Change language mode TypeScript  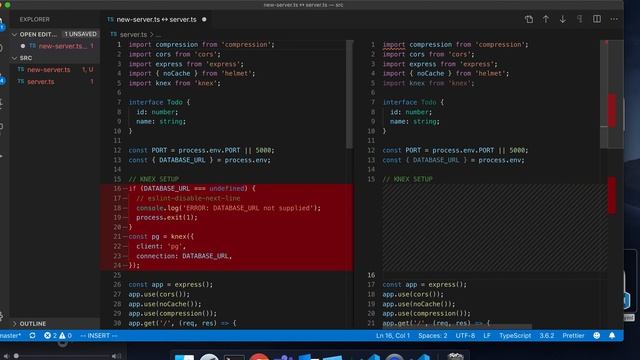coord(515,336)
